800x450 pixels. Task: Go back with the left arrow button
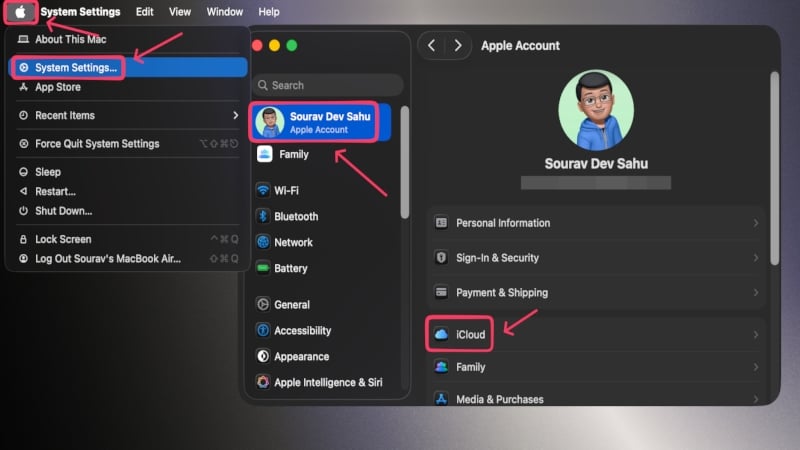click(432, 45)
